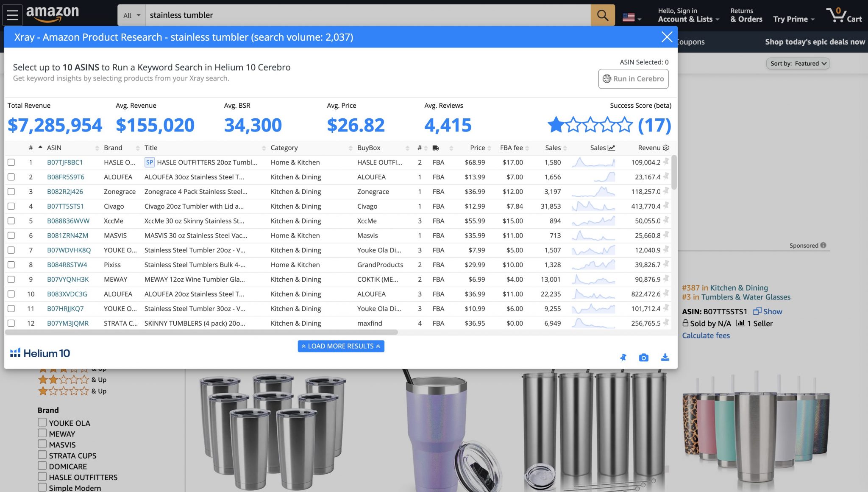The width and height of the screenshot is (868, 492).
Task: Click the vertical scrollbar of Xray table
Action: [x=674, y=173]
